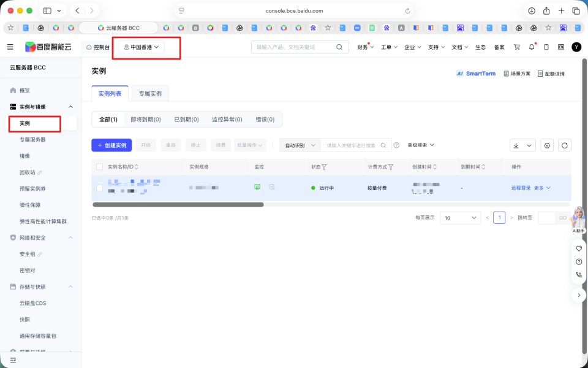Select the 监控异常(0) filter tab
588x368 pixels.
227,120
